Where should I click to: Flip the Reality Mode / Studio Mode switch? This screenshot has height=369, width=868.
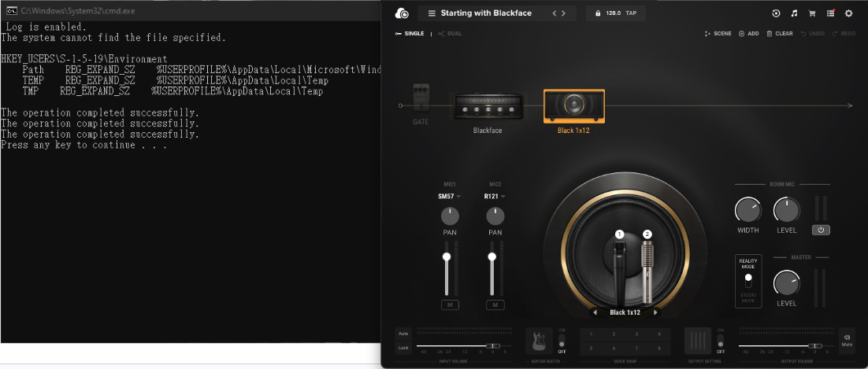tap(748, 281)
